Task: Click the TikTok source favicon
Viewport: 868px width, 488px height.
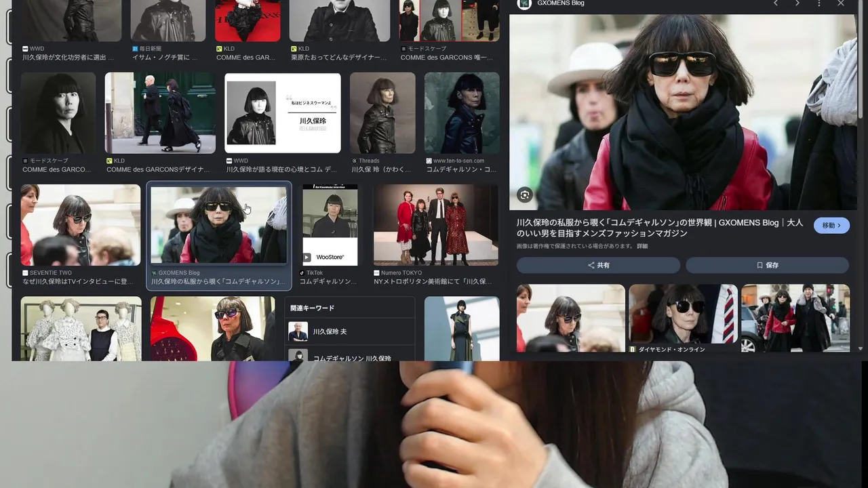Action: pyautogui.click(x=302, y=273)
